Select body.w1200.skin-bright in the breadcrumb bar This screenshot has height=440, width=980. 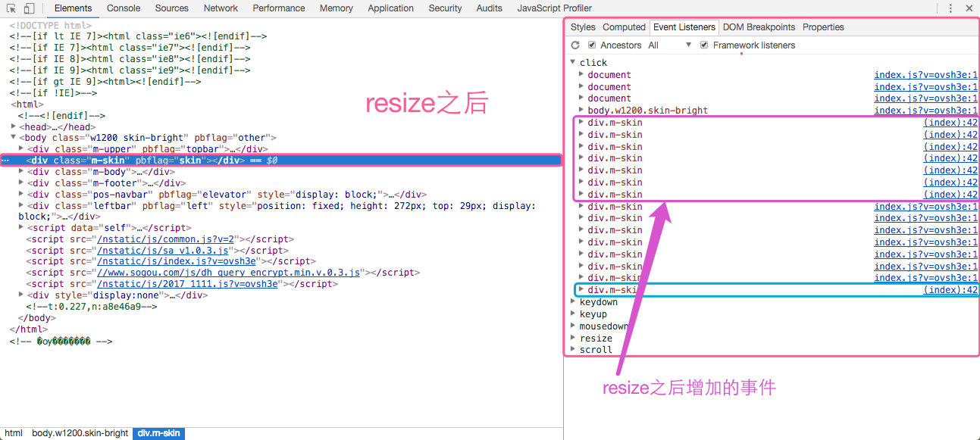[80, 433]
